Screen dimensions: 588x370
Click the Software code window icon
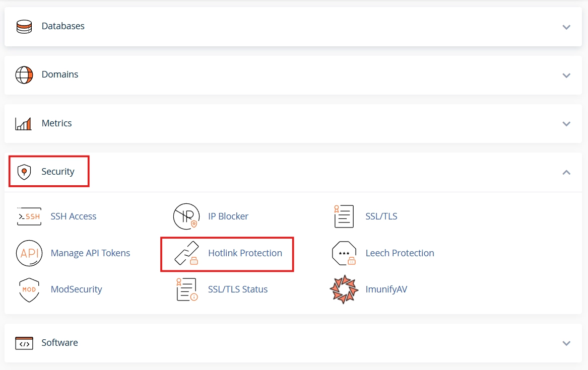24,343
